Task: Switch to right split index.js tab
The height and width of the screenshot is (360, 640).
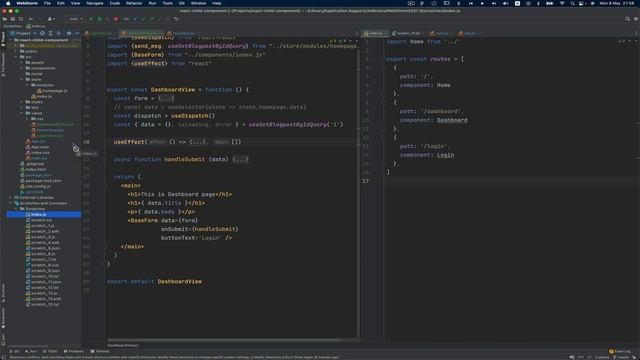Action: (375, 33)
